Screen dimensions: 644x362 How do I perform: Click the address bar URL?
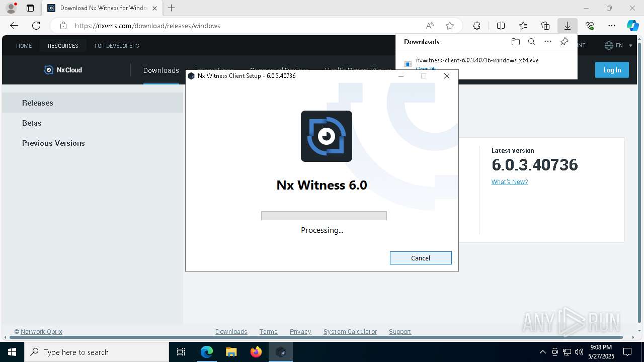147,26
